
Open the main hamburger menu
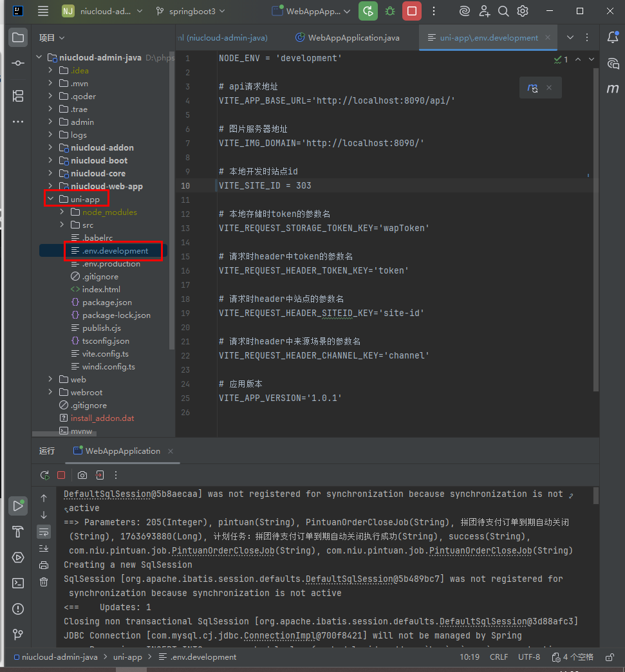43,11
